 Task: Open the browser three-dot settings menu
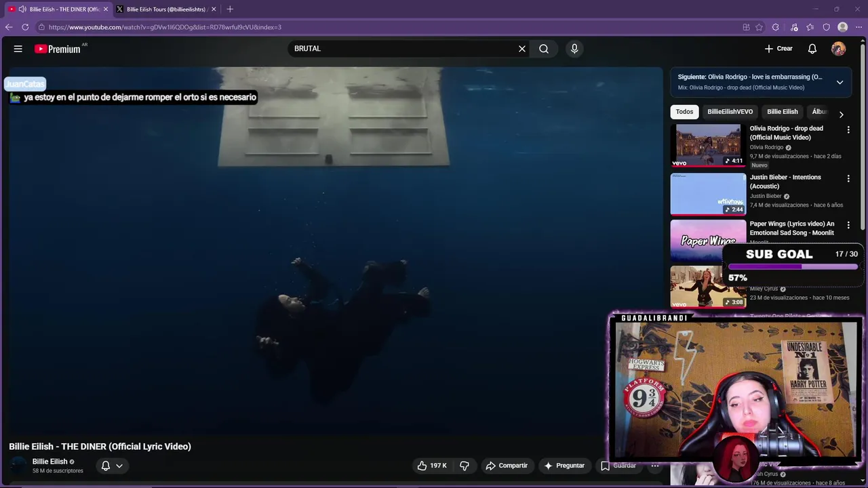coord(859,27)
